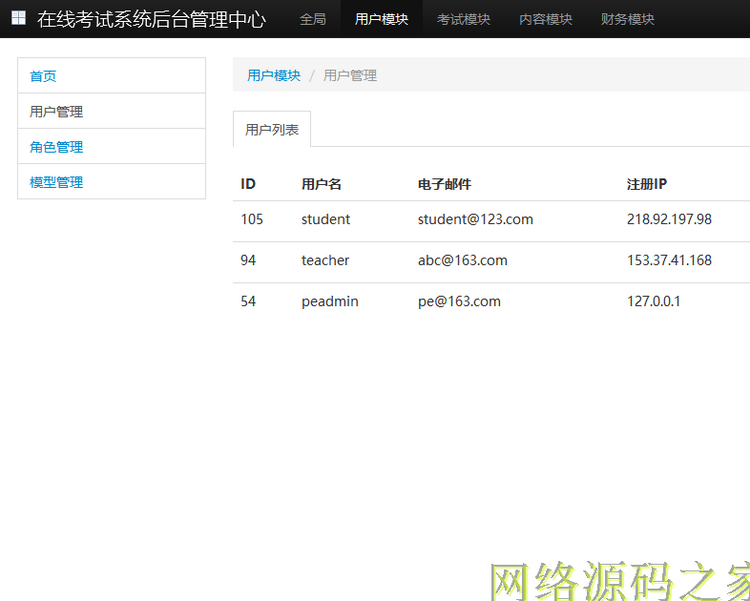Click the email pe@163.com

coord(459,301)
